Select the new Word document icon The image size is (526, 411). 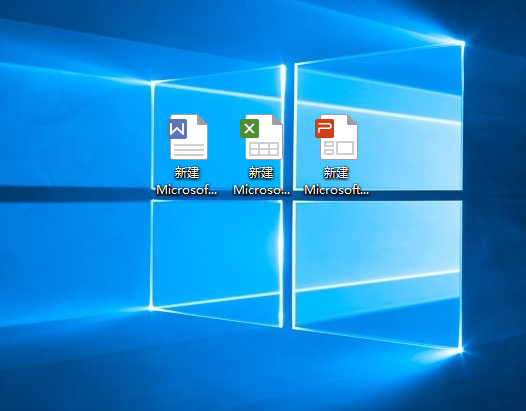[187, 137]
